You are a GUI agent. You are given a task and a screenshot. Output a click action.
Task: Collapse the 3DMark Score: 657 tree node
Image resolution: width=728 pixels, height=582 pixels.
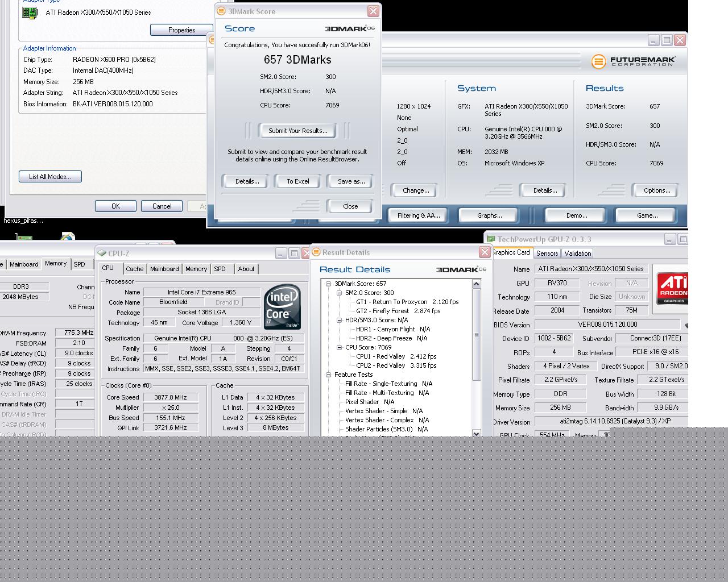click(328, 284)
